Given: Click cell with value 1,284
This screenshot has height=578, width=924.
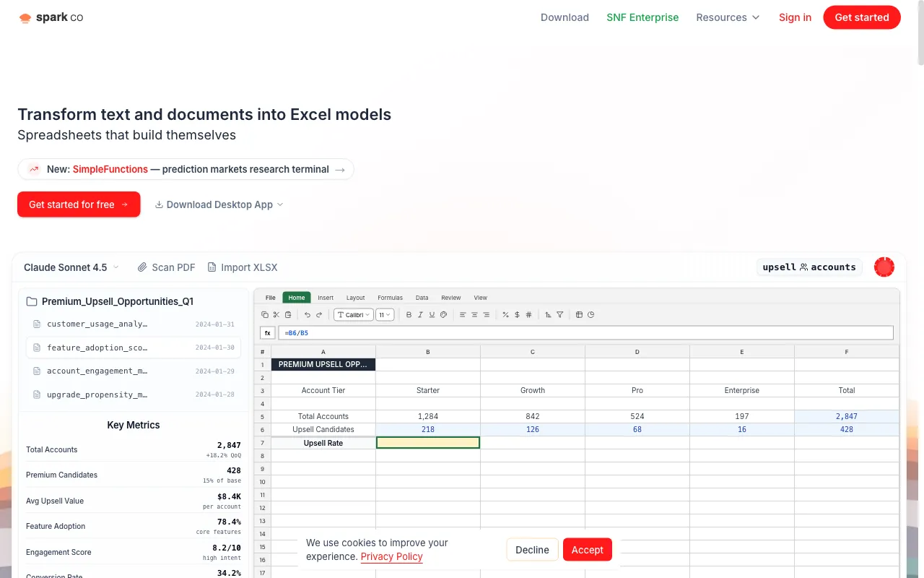Looking at the screenshot, I should coord(428,416).
